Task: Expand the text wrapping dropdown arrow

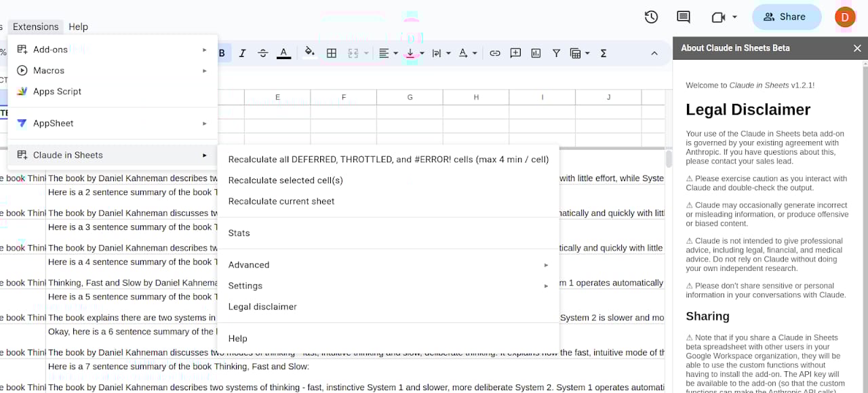Action: click(448, 53)
